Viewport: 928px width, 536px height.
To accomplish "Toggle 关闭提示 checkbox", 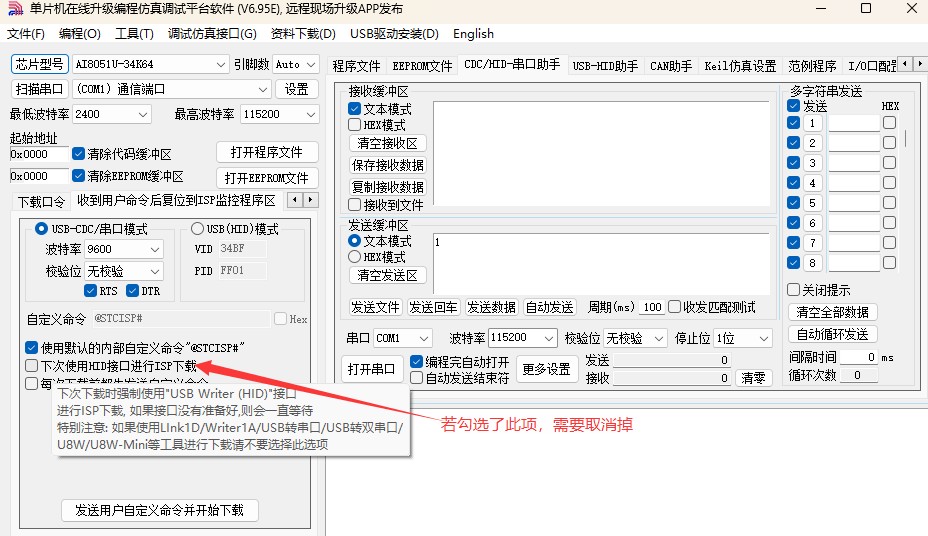I will click(794, 289).
